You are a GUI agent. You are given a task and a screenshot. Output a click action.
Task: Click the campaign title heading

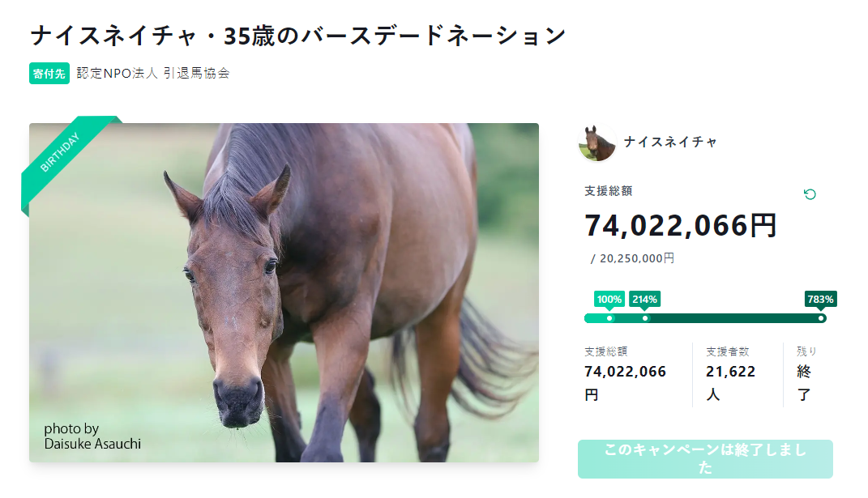tap(297, 36)
